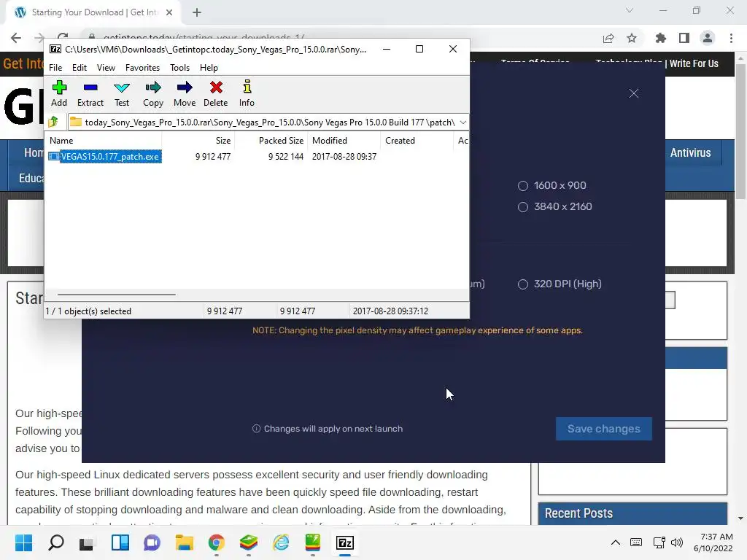Screen dimensions: 747x560
Task: Open Chrome extensions puzzle icon
Action: (x=660, y=38)
